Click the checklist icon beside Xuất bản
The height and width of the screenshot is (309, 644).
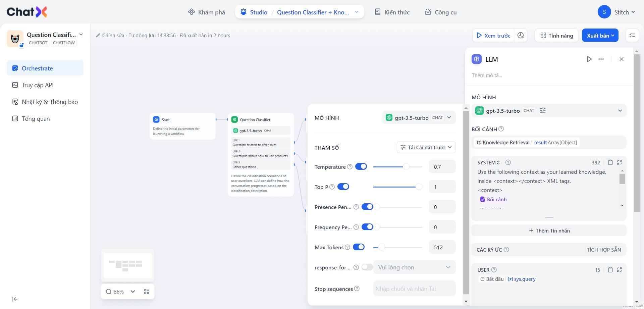pyautogui.click(x=632, y=36)
